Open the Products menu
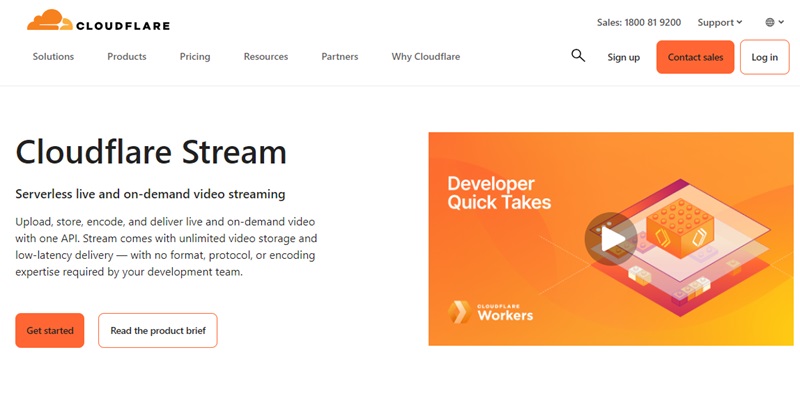800x400 pixels. click(x=127, y=57)
